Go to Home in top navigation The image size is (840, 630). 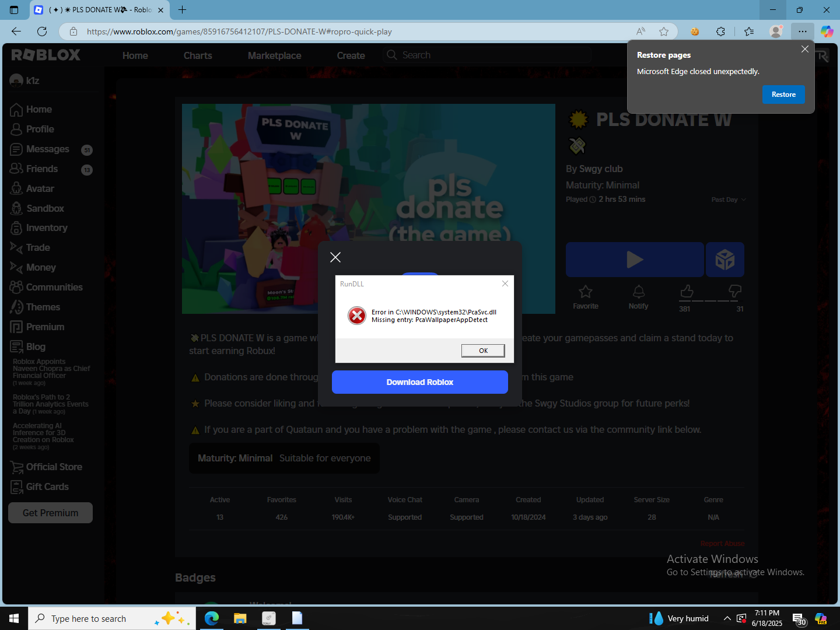pos(135,56)
